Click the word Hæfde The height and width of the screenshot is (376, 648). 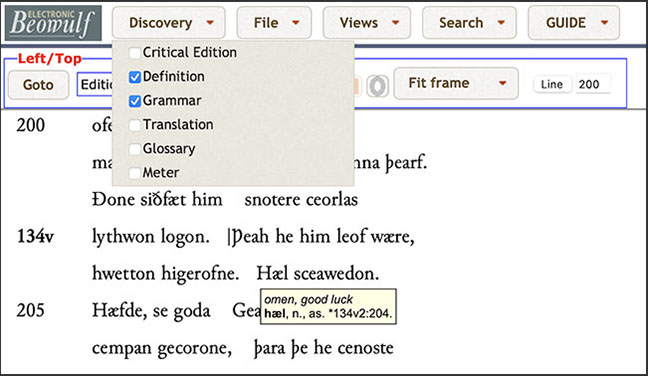point(119,311)
